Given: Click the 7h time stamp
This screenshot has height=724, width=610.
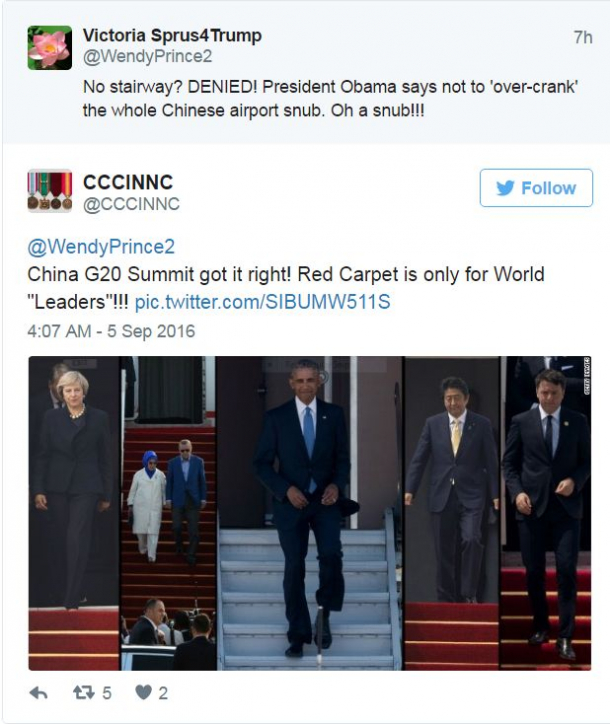Looking at the screenshot, I should click(x=583, y=37).
